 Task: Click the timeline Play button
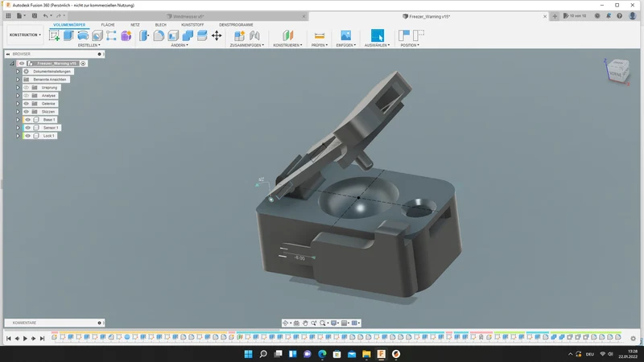[x=25, y=339]
